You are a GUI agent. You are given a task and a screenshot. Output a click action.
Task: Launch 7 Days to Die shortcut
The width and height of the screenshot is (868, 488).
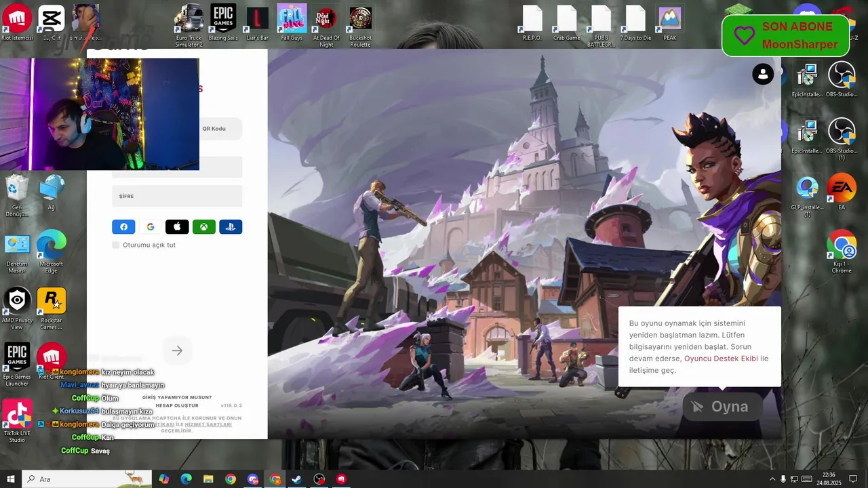pos(635,22)
